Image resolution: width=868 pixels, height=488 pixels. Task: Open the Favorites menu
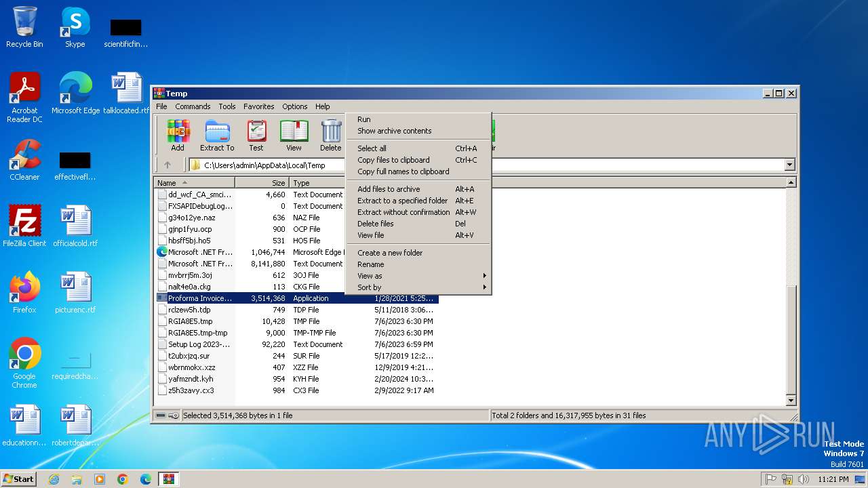pyautogui.click(x=259, y=106)
